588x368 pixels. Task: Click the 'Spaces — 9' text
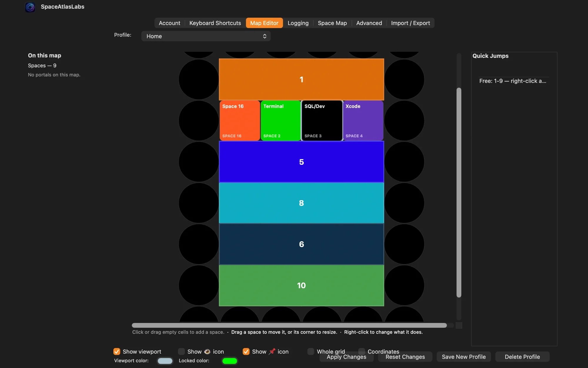tap(42, 65)
